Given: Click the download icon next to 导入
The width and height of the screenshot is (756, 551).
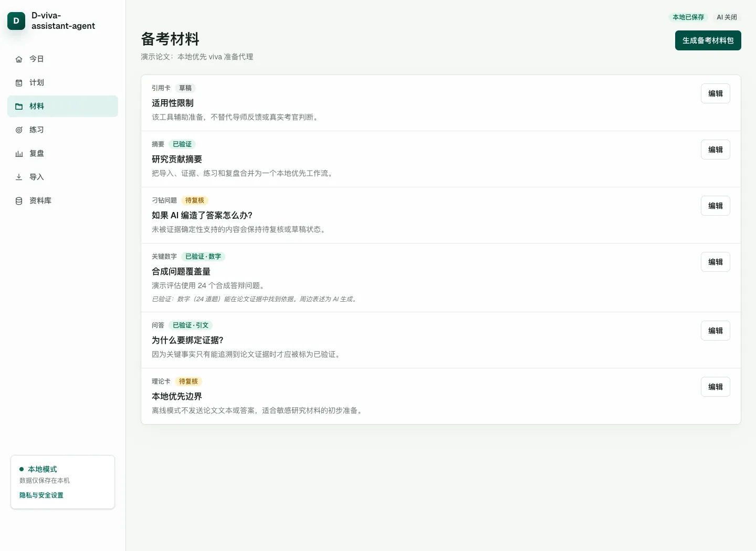Looking at the screenshot, I should (x=19, y=177).
